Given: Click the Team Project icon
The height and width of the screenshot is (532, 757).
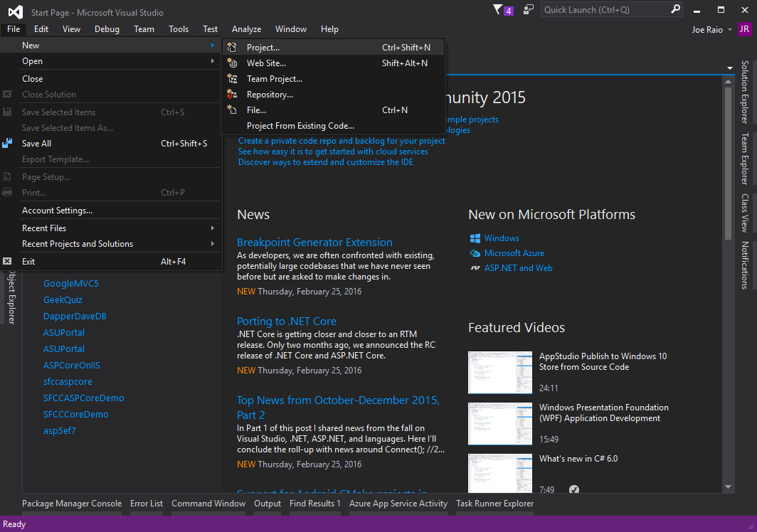Looking at the screenshot, I should click(x=232, y=79).
